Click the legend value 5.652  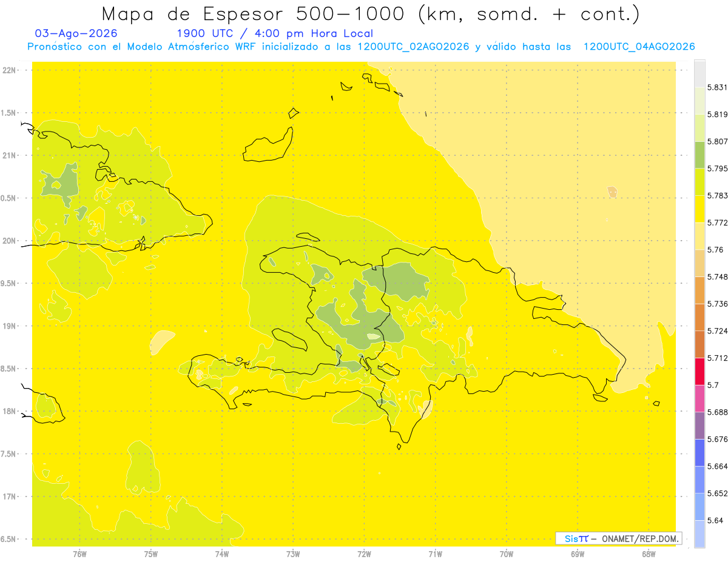717,493
